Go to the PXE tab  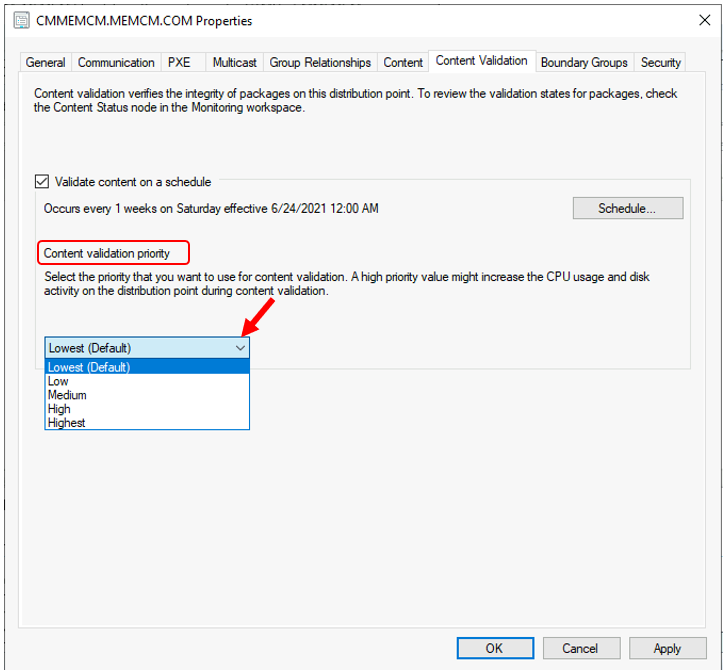pos(179,62)
